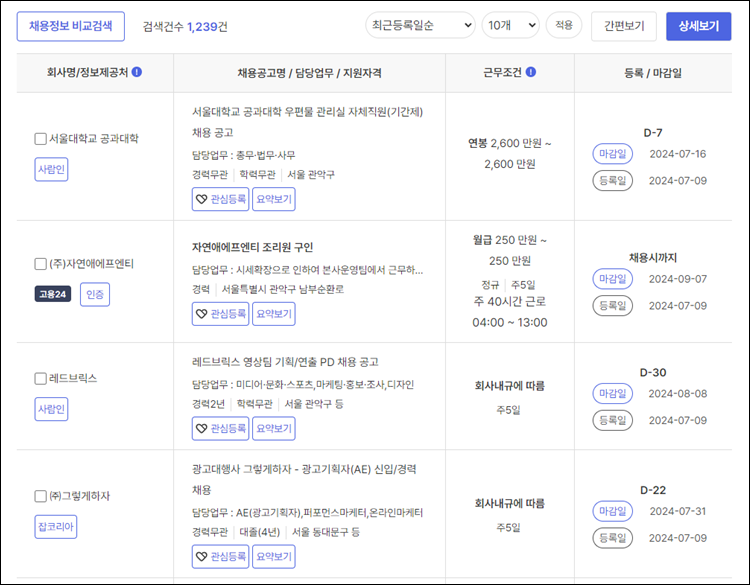
Task: Tick the 서울대학교 공과대학 checkbox
Action: 41,139
